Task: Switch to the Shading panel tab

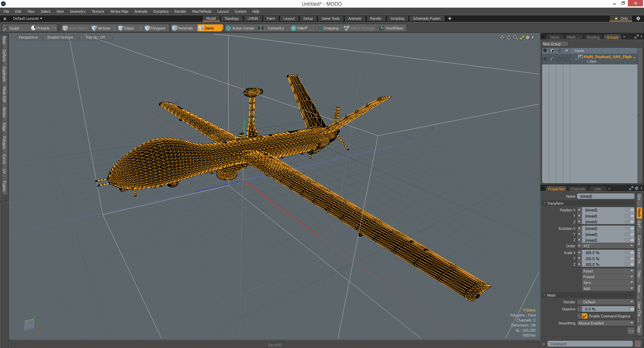Action: pyautogui.click(x=593, y=37)
